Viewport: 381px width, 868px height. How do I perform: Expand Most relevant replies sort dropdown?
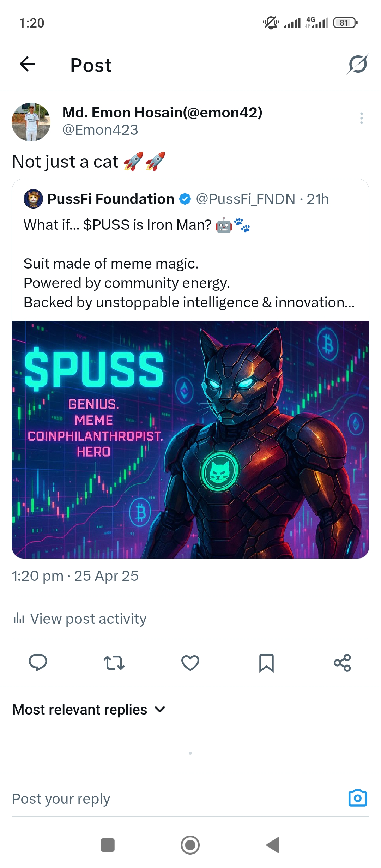tap(89, 710)
